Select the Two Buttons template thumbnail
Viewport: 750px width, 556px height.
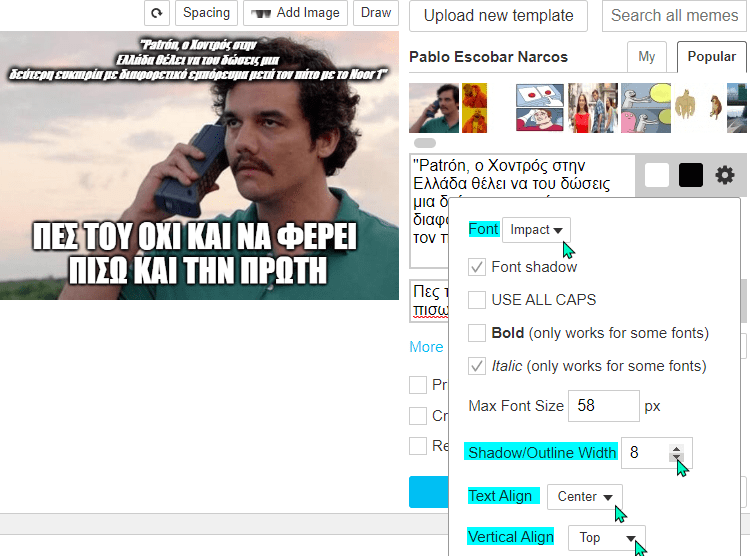pyautogui.click(x=540, y=108)
